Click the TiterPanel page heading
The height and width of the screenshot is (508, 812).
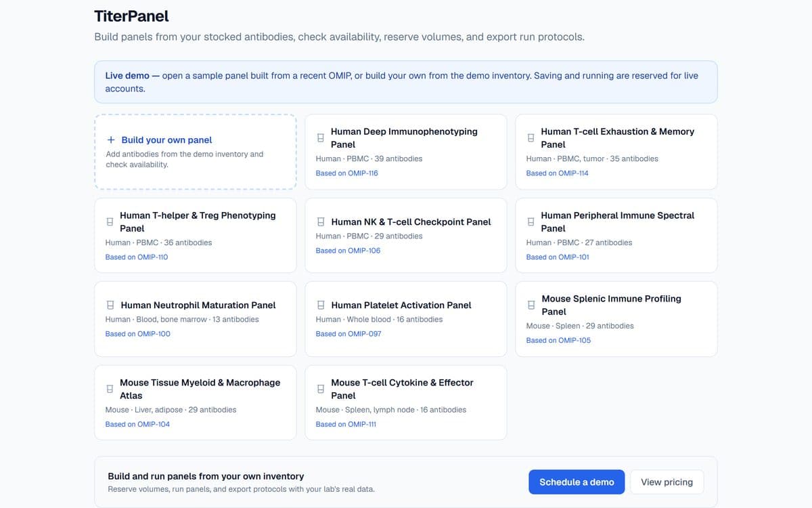[x=132, y=16]
